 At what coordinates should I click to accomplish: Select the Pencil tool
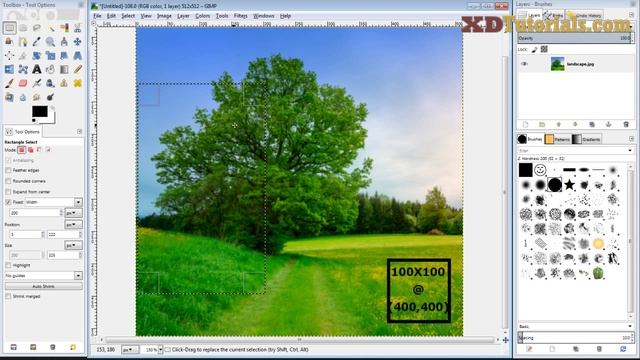(78, 69)
